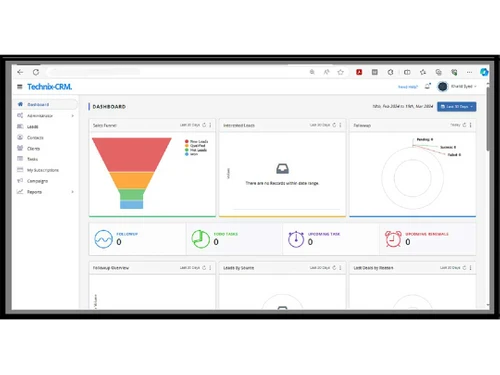Click the read aloud icon in address bar
The width and height of the screenshot is (500, 375).
[326, 72]
